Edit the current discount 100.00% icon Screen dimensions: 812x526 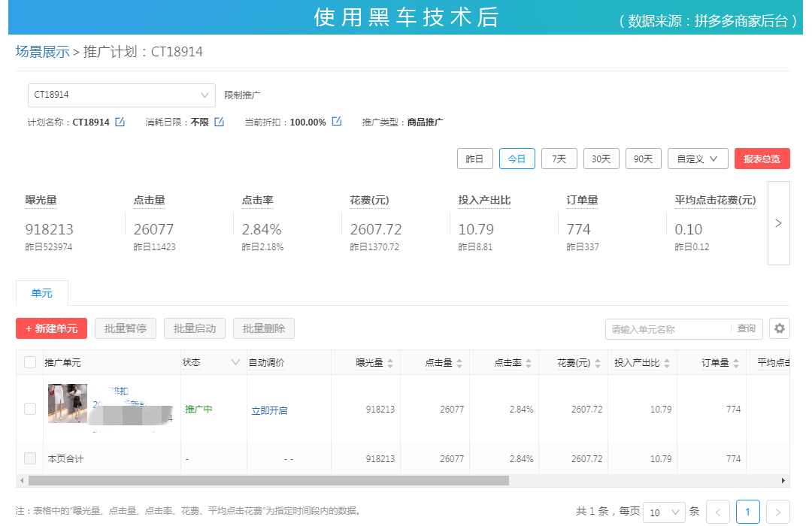coord(337,122)
